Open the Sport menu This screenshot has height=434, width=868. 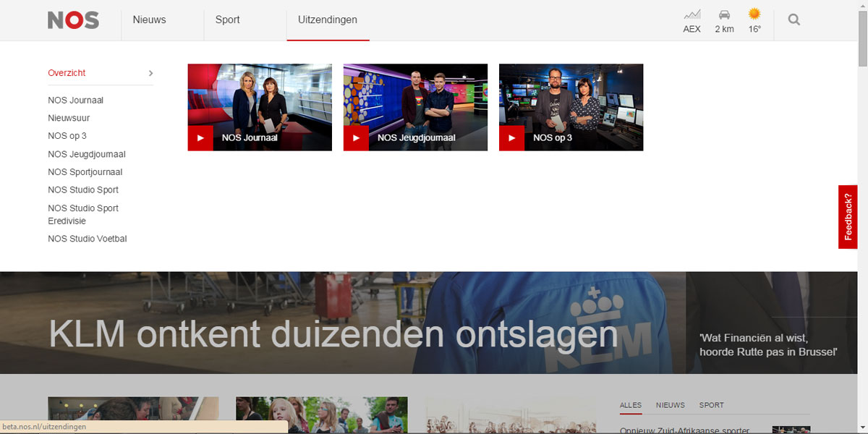[x=227, y=20]
